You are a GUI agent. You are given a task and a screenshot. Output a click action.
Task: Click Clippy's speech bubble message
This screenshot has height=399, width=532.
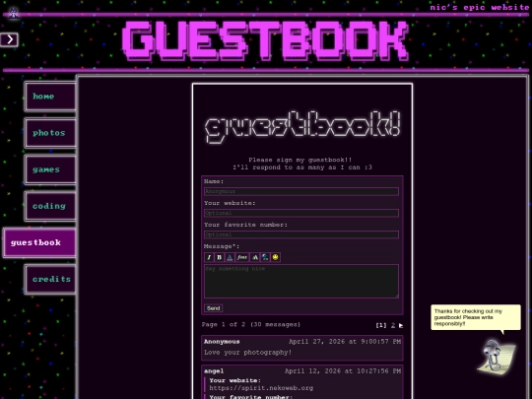coord(476,317)
